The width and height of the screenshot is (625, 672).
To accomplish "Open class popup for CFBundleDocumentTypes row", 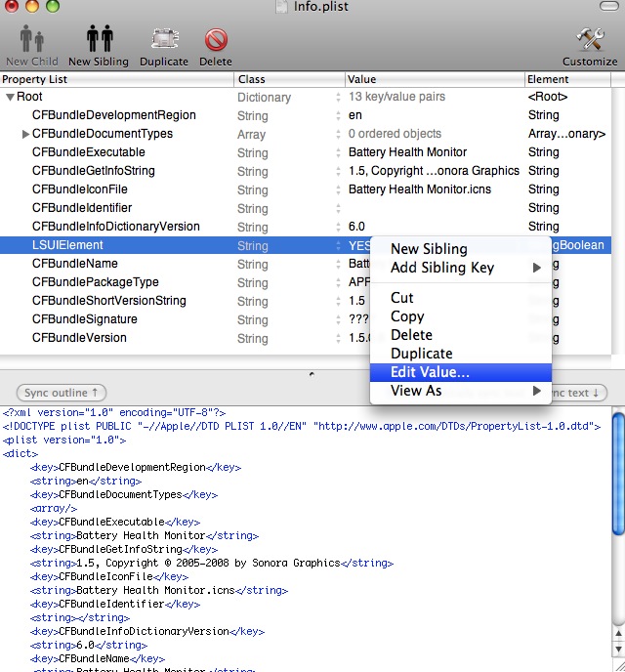I will tap(338, 134).
